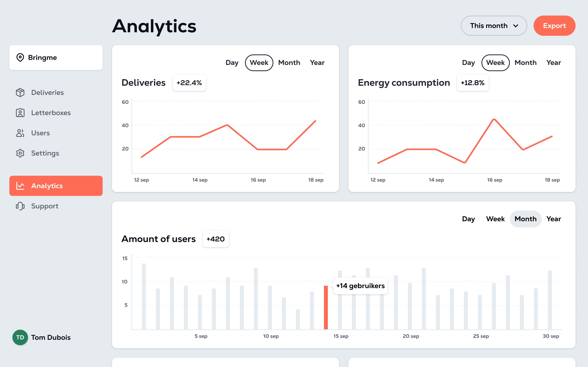Click chevron arrow in This month selector
588x367 pixels.
(x=516, y=26)
